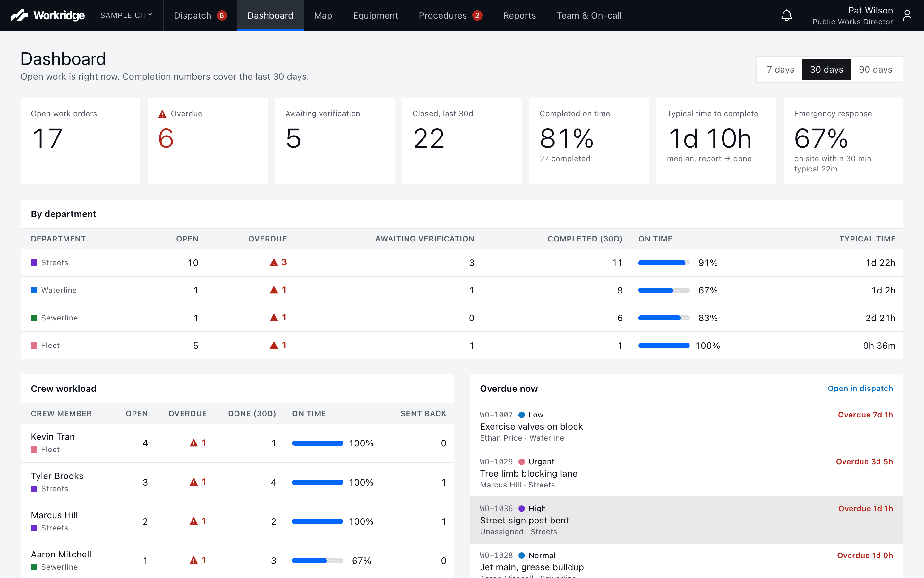Open work order Exercise valves on block

click(x=686, y=426)
